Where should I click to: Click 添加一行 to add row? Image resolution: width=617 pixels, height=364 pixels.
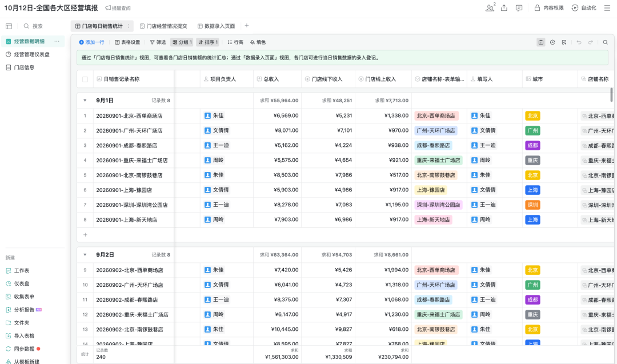(x=91, y=42)
